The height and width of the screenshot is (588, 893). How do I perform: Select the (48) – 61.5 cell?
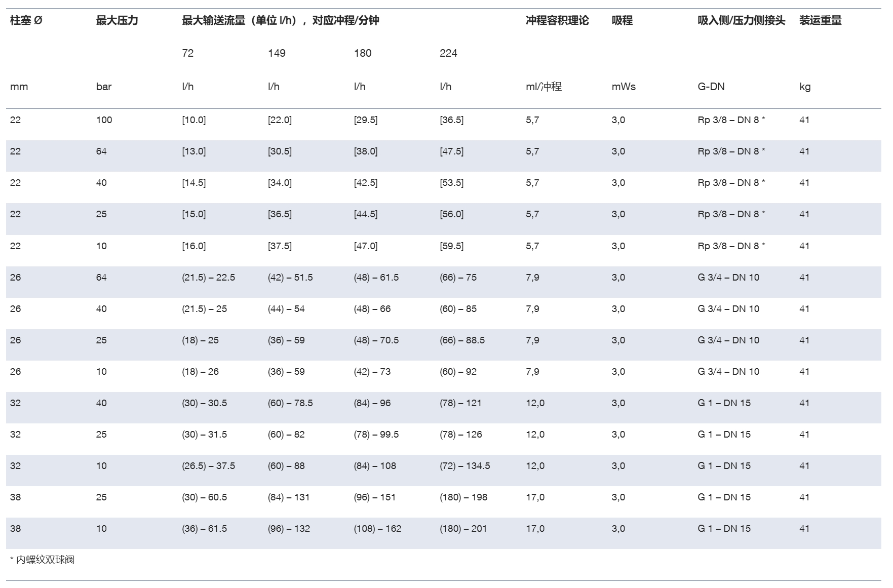pyautogui.click(x=376, y=278)
